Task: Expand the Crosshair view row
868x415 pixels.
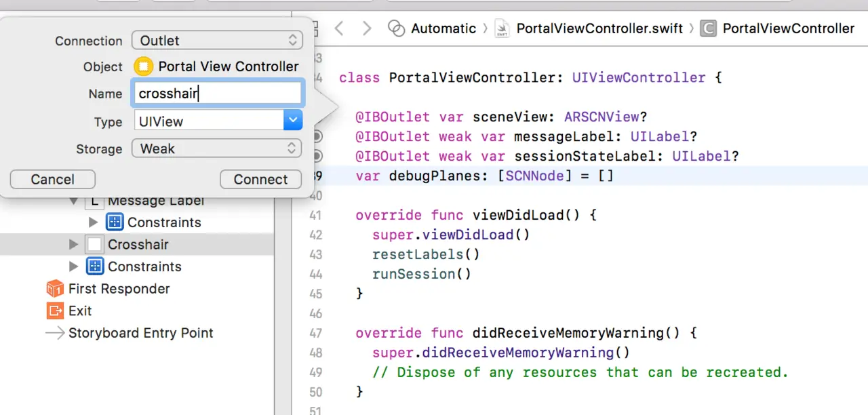Action: [73, 244]
